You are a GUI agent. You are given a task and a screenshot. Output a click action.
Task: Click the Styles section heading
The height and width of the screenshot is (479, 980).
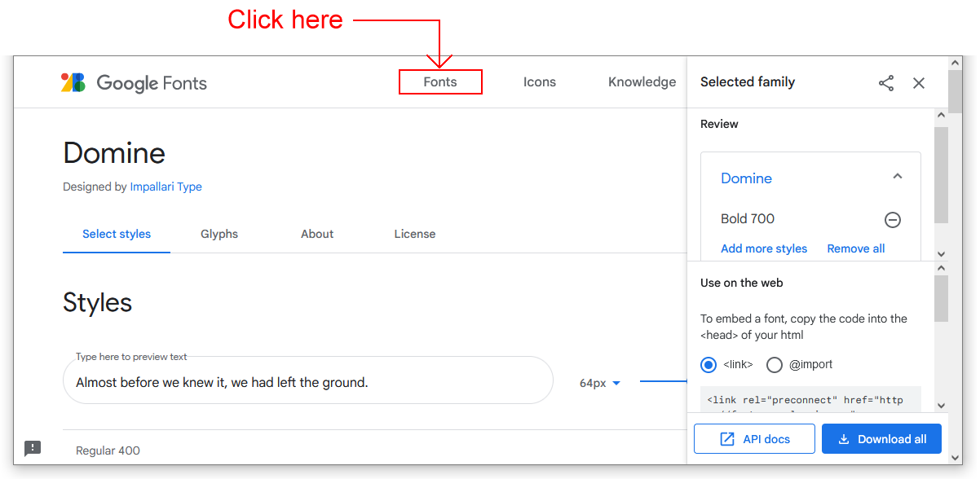pos(97,302)
